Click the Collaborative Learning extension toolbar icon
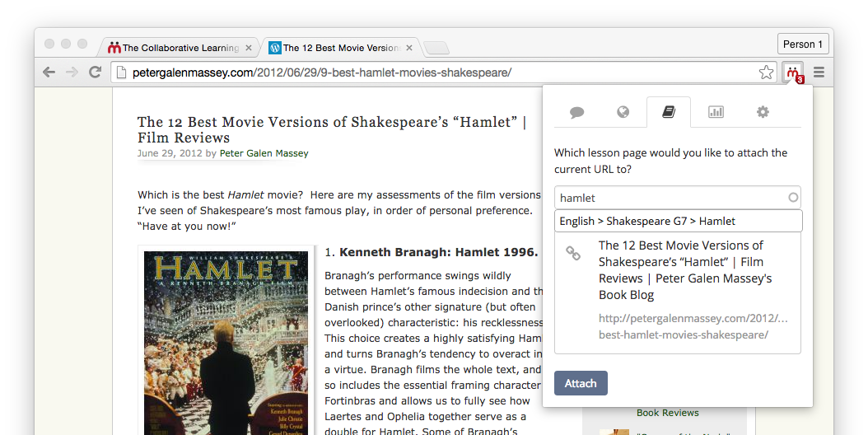The width and height of the screenshot is (868, 435). (x=794, y=72)
